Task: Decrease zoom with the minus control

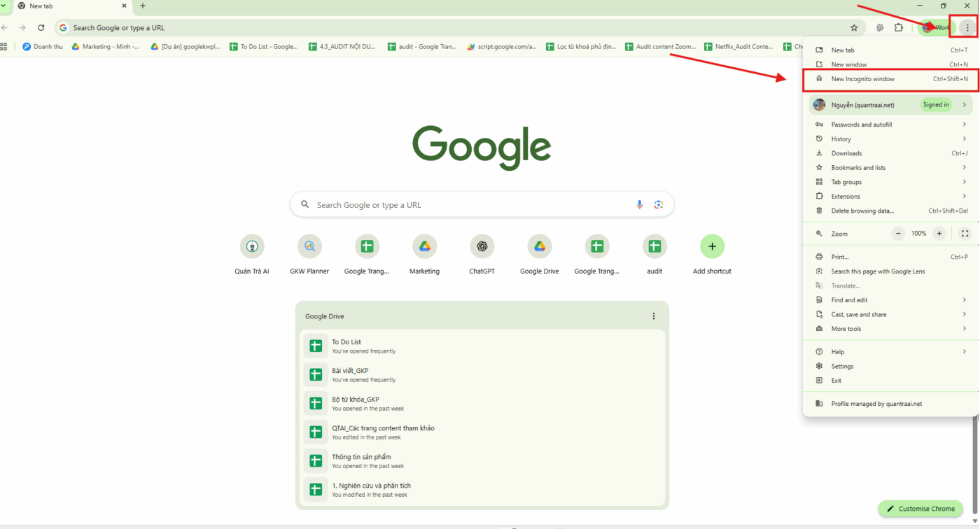Action: [897, 233]
